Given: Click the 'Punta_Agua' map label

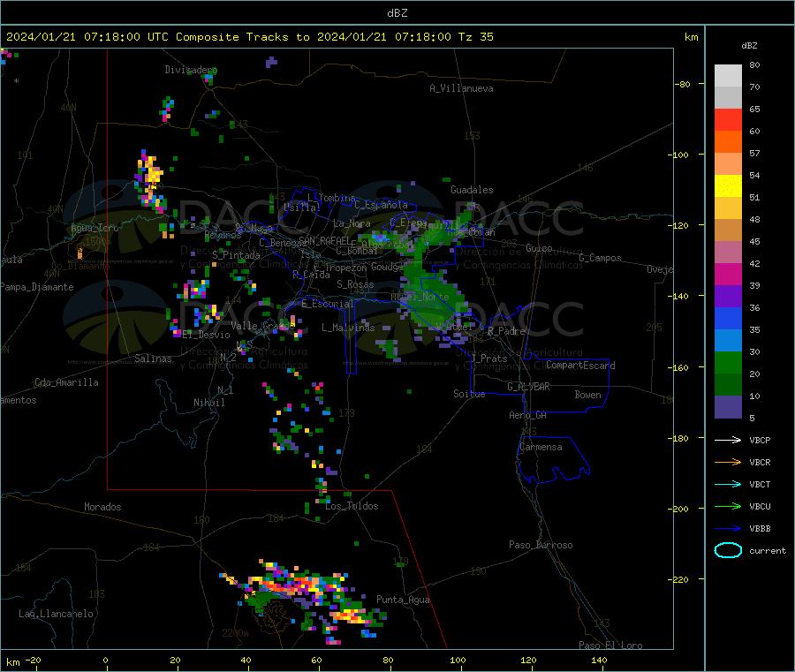Looking at the screenshot, I should 403,600.
